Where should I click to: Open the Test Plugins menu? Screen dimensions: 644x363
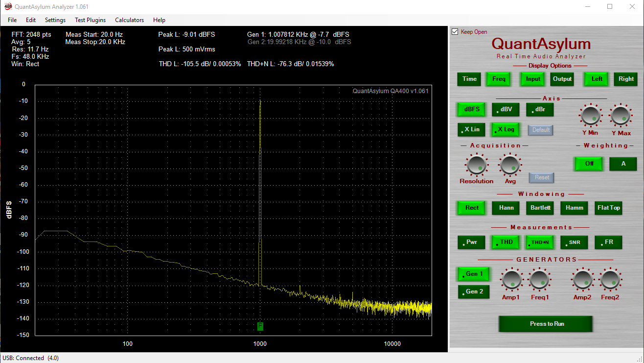pos(90,20)
